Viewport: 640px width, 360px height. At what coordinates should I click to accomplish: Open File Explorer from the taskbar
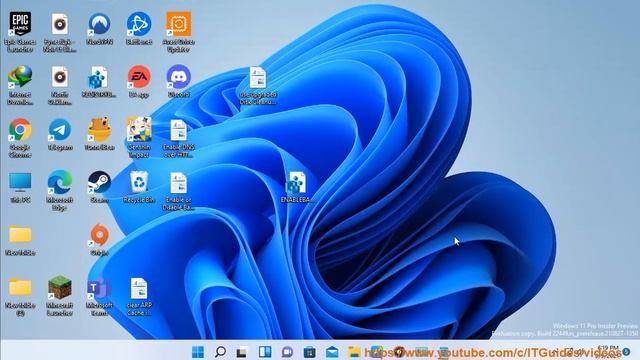point(354,351)
